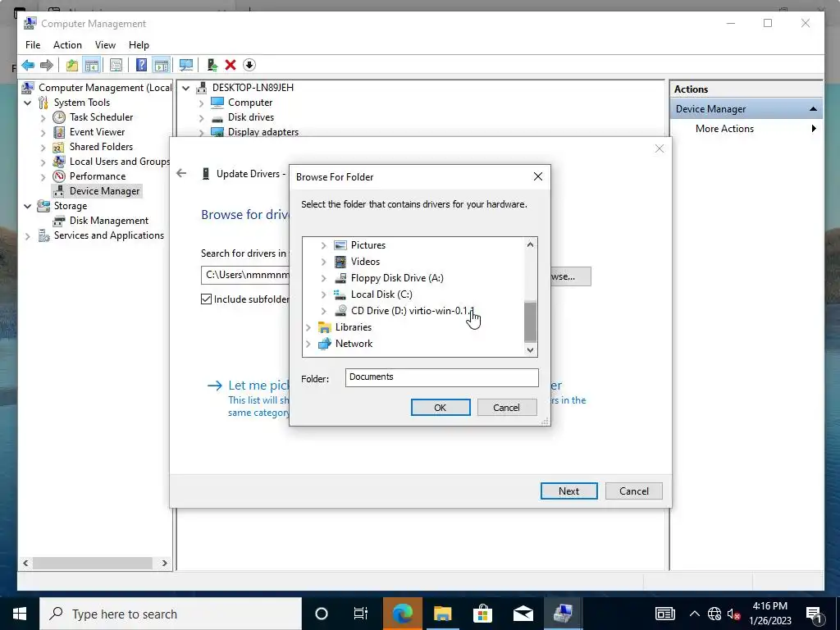Screen dimensions: 840x630
Task: Click the Disable device down-arrow icon
Action: 249,66
